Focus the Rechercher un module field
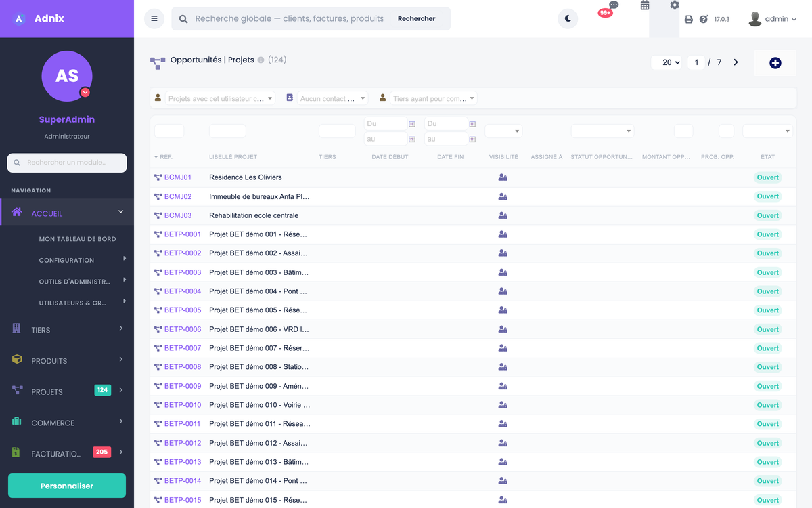The height and width of the screenshot is (508, 812). click(x=67, y=163)
